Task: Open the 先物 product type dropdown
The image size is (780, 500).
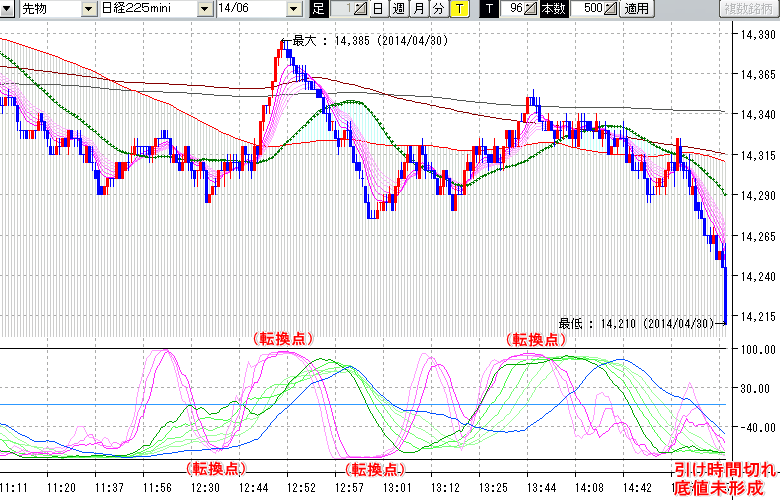Action: click(x=88, y=9)
